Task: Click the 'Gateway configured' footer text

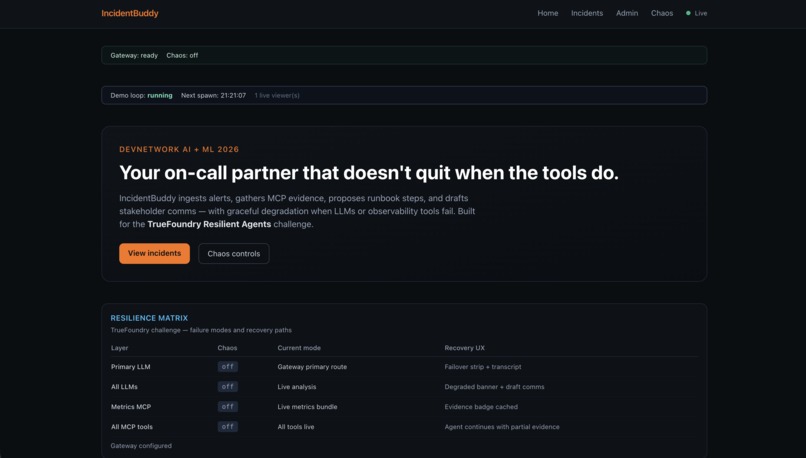Action: click(x=141, y=446)
